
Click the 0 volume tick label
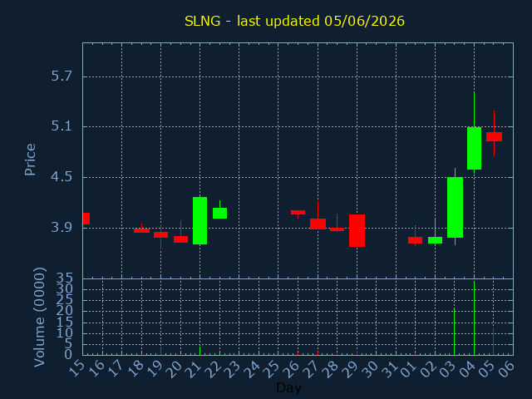point(68,355)
